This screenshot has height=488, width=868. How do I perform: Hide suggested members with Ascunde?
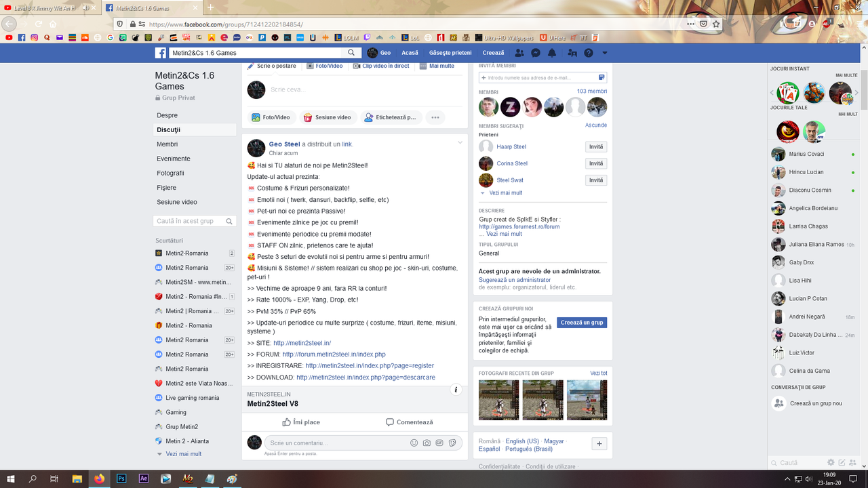(596, 125)
